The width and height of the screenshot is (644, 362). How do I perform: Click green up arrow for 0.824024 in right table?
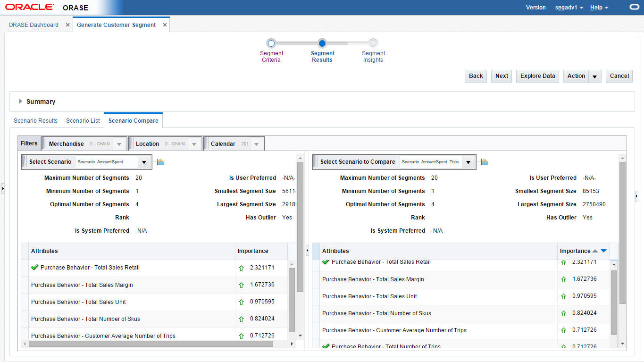563,313
